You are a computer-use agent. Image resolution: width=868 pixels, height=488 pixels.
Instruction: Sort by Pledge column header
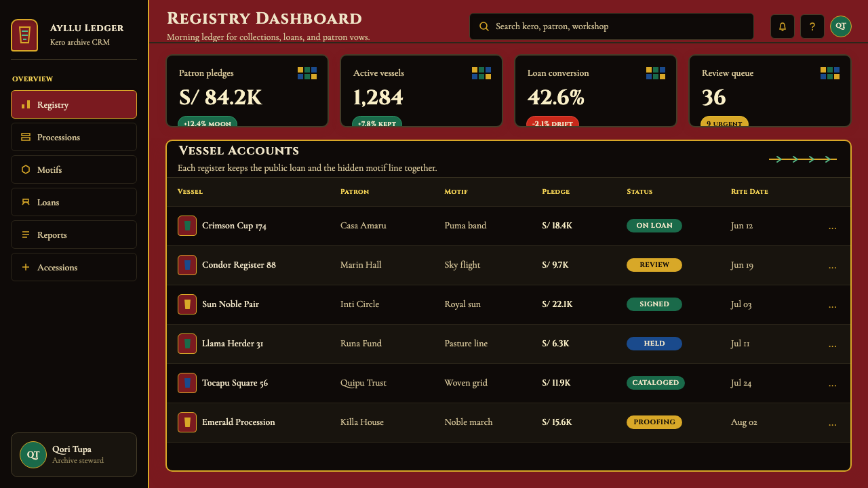(556, 192)
